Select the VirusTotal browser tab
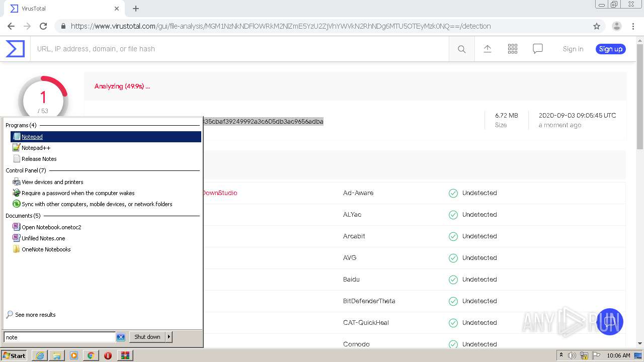This screenshot has height=362, width=644. 64,9
